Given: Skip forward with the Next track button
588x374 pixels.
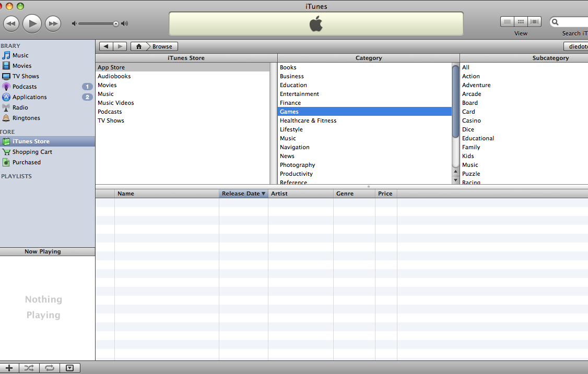Looking at the screenshot, I should tap(53, 23).
